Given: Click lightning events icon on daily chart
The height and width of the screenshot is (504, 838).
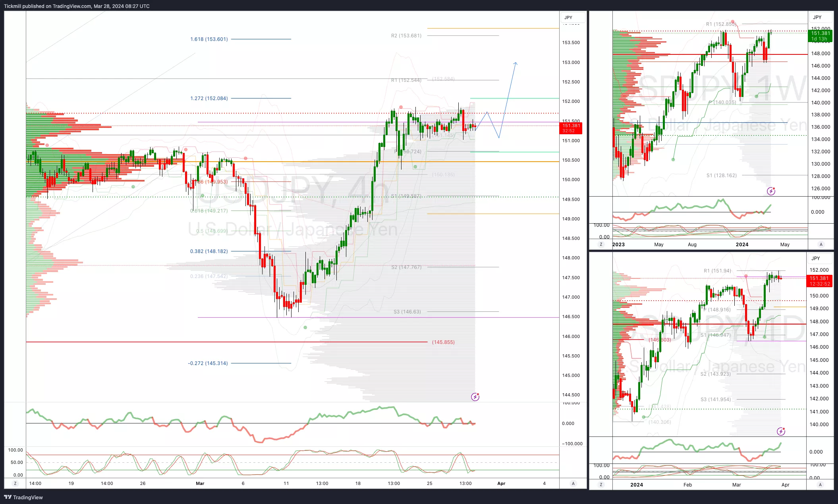Looking at the screenshot, I should (781, 431).
